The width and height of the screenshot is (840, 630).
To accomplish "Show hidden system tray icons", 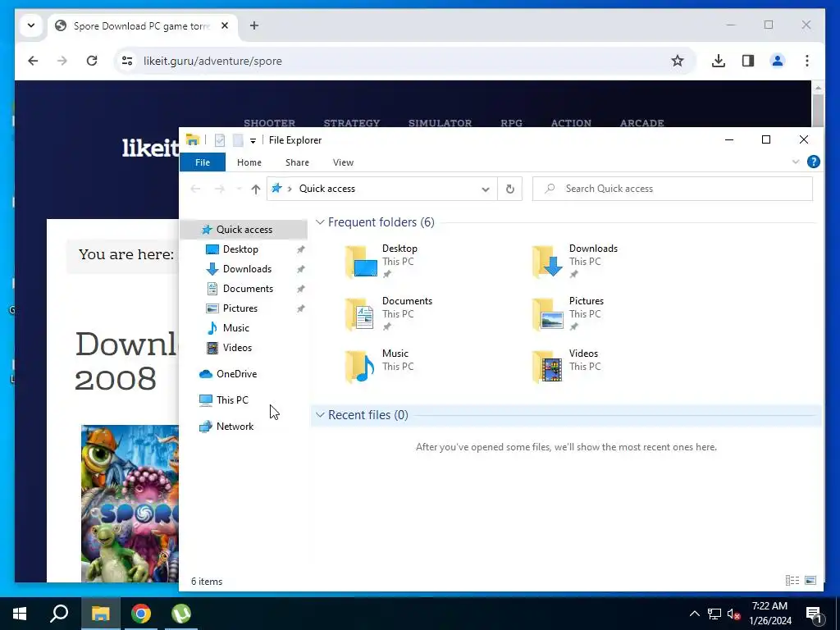I will point(694,614).
